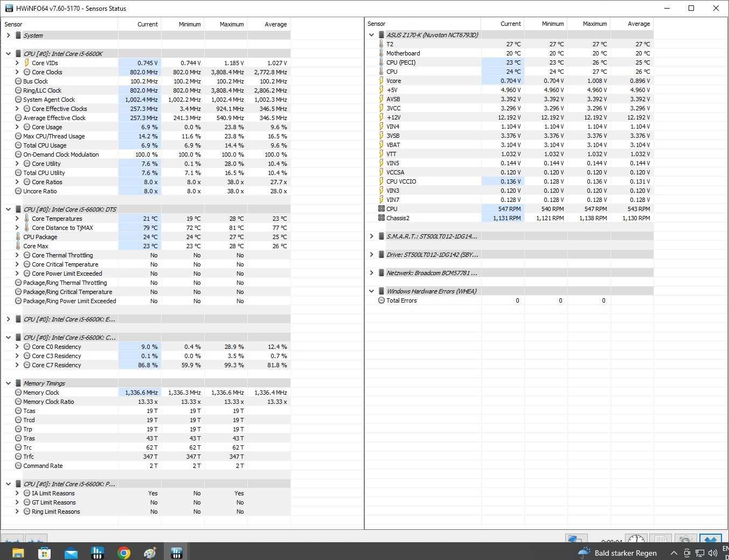Click the left panel Sensor column header
The image size is (729, 560).
(x=59, y=24)
